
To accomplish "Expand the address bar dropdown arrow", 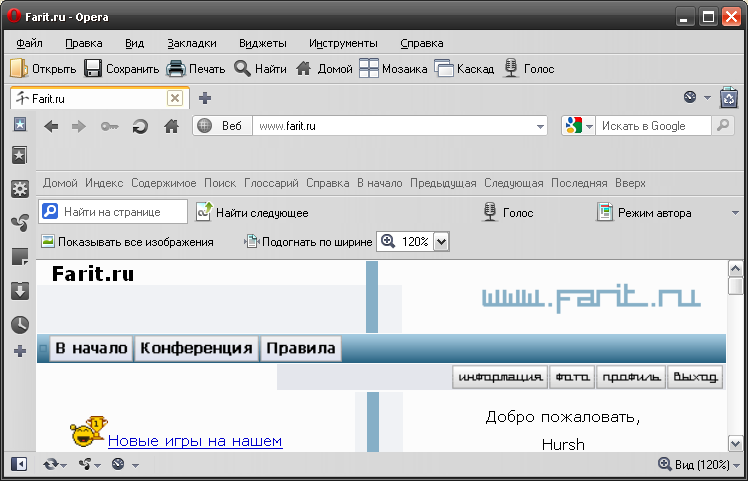I will pos(540,126).
